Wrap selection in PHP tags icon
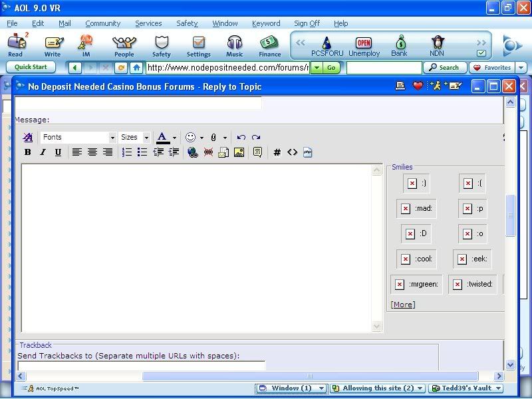The image size is (532, 399). click(308, 152)
